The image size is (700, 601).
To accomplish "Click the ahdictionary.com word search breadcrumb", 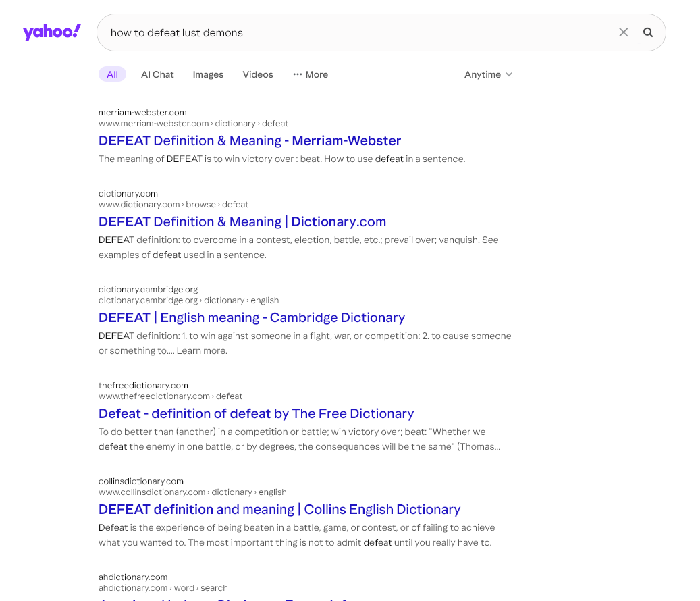I will (x=163, y=588).
